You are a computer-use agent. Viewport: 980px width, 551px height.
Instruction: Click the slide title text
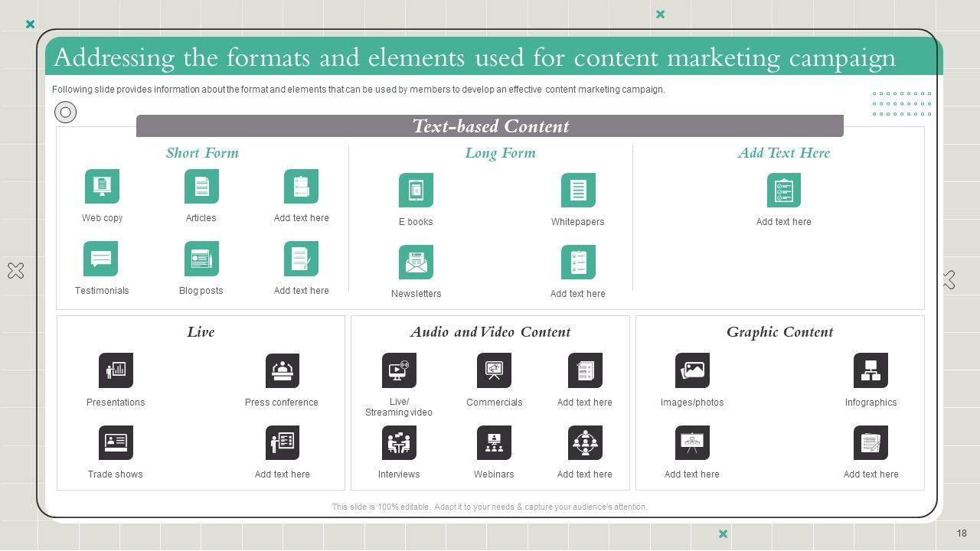[474, 58]
